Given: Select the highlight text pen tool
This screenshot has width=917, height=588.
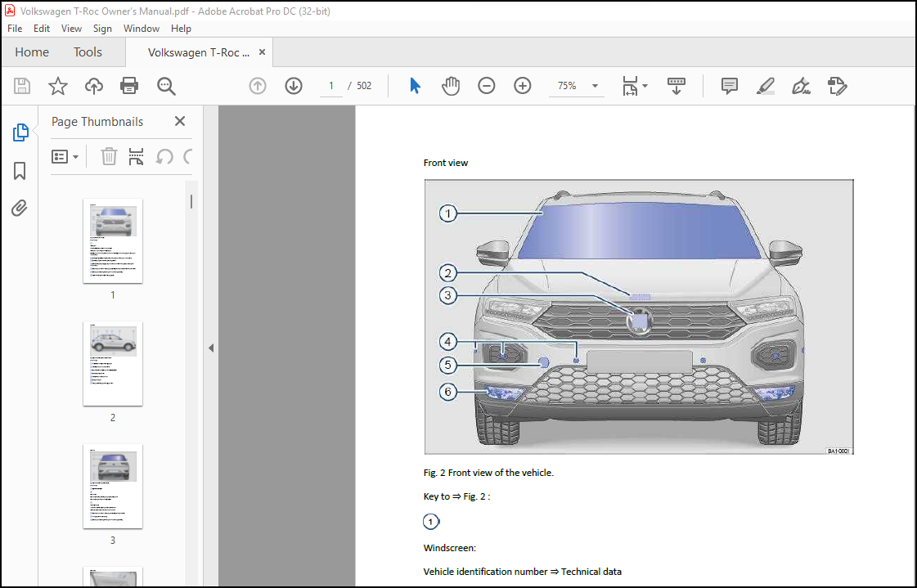Looking at the screenshot, I should pyautogui.click(x=766, y=86).
